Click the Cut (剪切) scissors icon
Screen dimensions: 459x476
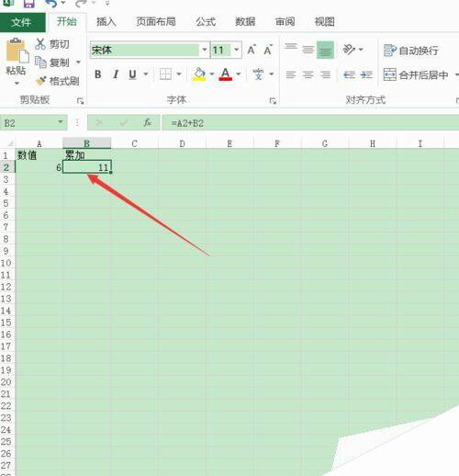tap(40, 44)
